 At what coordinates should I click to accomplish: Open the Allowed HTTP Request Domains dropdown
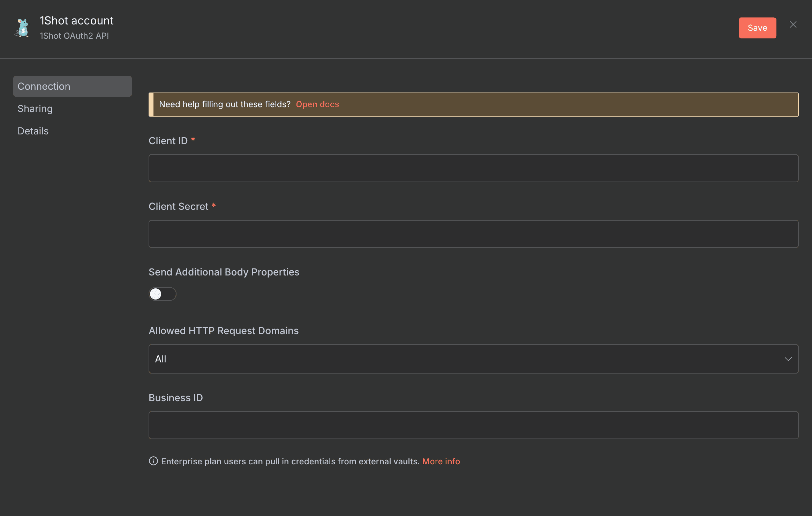click(473, 359)
